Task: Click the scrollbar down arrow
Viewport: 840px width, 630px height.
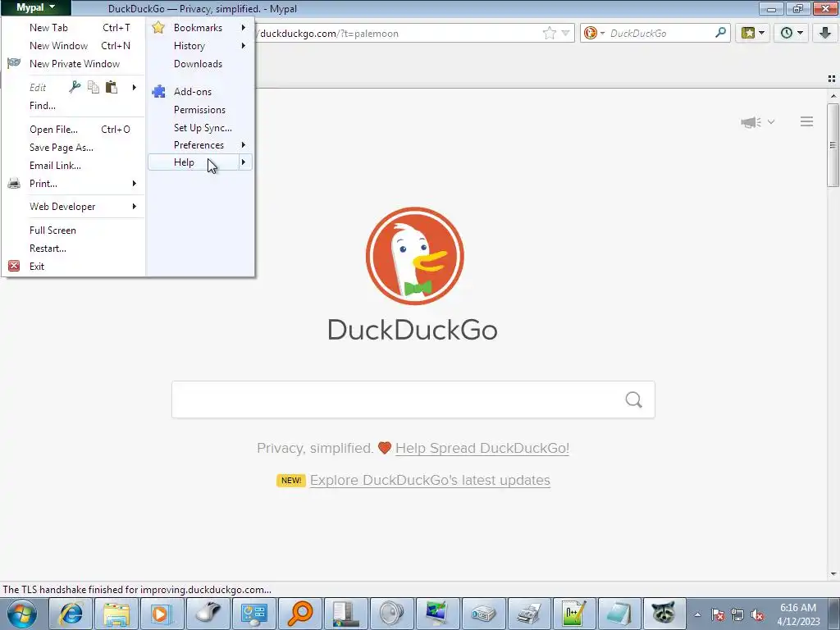Action: (x=833, y=574)
